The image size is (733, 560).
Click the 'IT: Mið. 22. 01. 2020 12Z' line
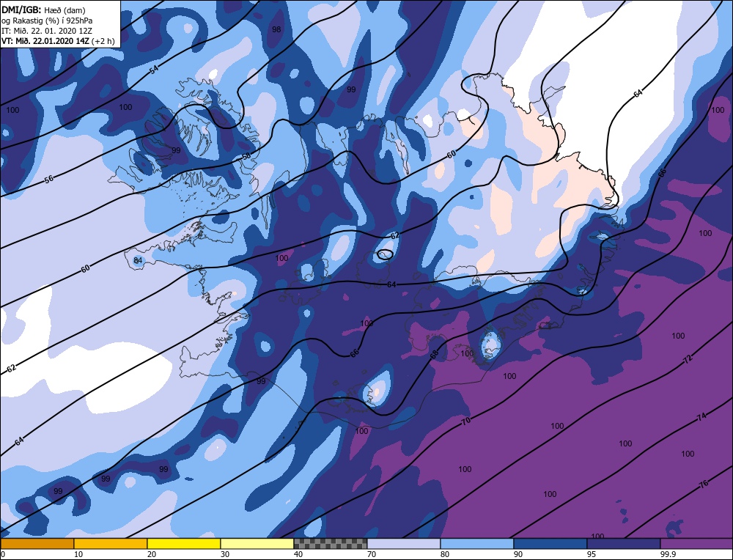pyautogui.click(x=47, y=31)
